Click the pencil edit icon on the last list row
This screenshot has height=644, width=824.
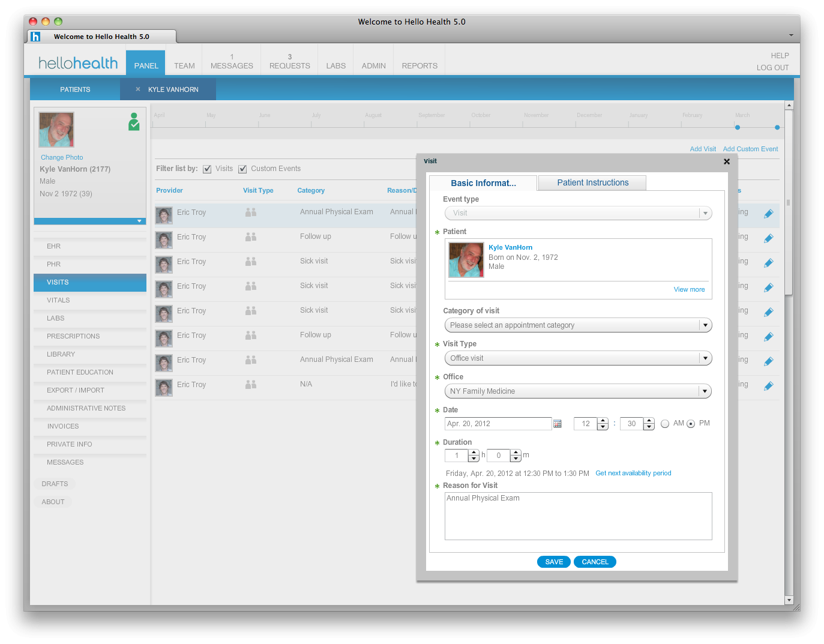769,385
